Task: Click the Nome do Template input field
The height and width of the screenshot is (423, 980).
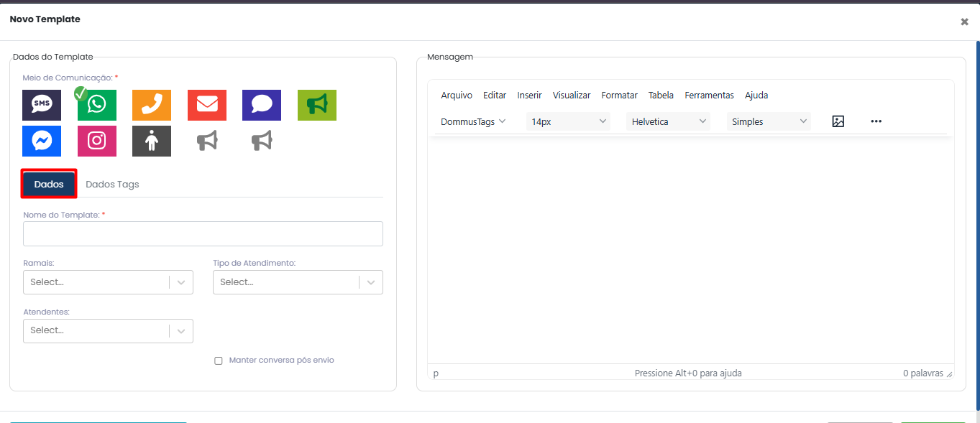Action: click(x=203, y=234)
